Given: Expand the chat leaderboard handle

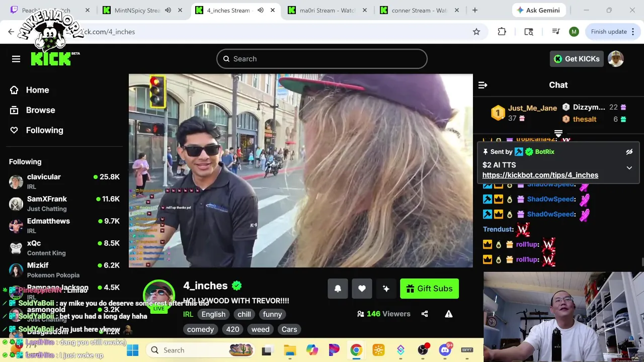Looking at the screenshot, I should tap(558, 133).
